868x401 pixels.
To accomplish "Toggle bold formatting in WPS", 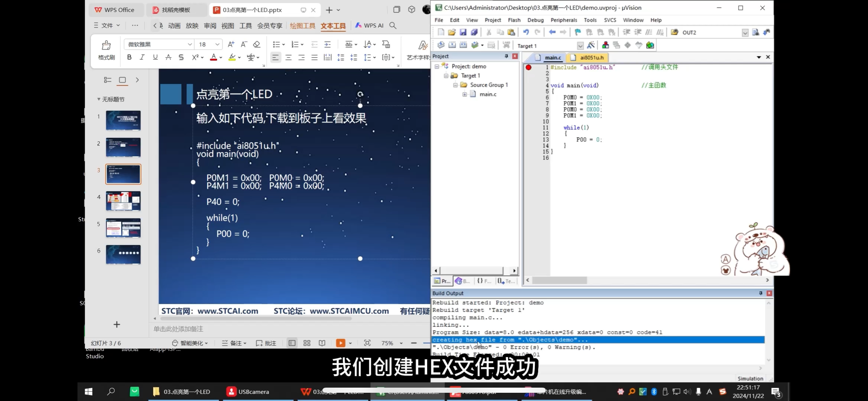I will pyautogui.click(x=129, y=57).
